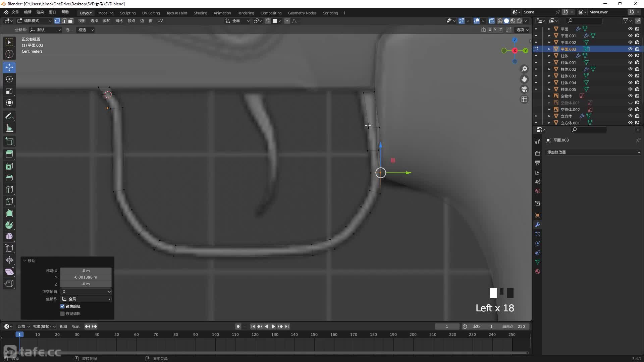Open the 坐标系 默认 dropdown

coord(46,30)
